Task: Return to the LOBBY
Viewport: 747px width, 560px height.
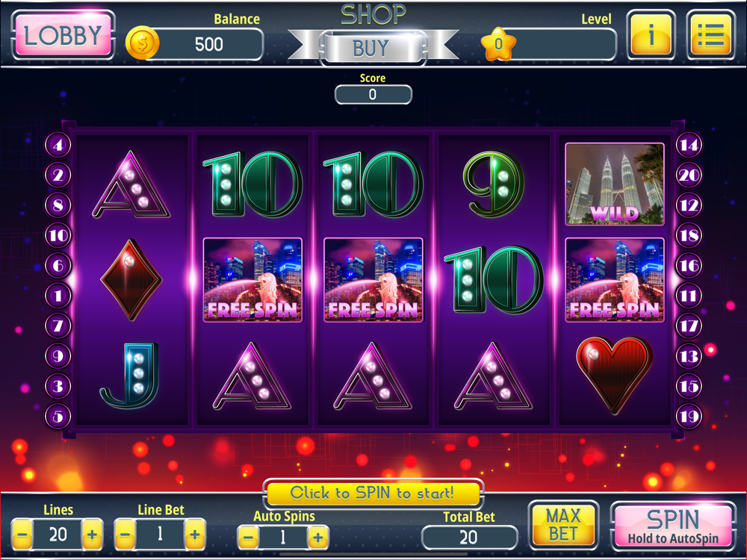Action: click(63, 35)
